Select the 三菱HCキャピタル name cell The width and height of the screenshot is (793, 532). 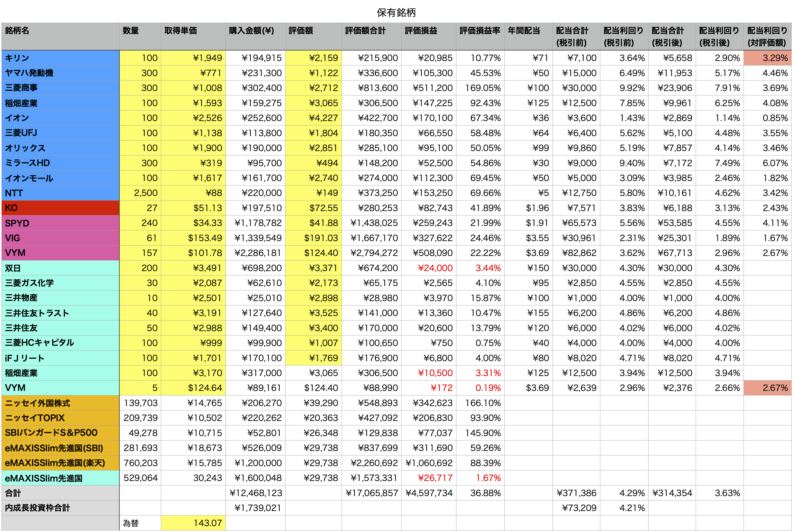coord(60,343)
